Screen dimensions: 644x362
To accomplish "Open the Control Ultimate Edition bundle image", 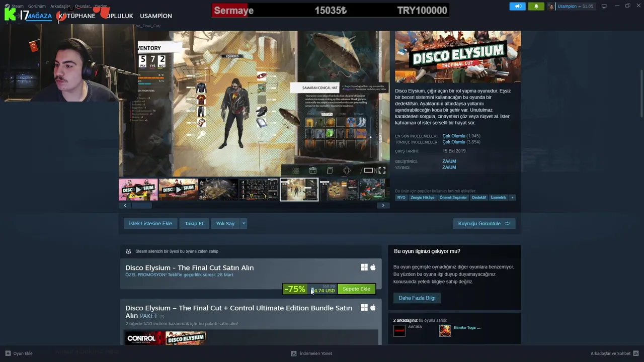I will tap(145, 338).
